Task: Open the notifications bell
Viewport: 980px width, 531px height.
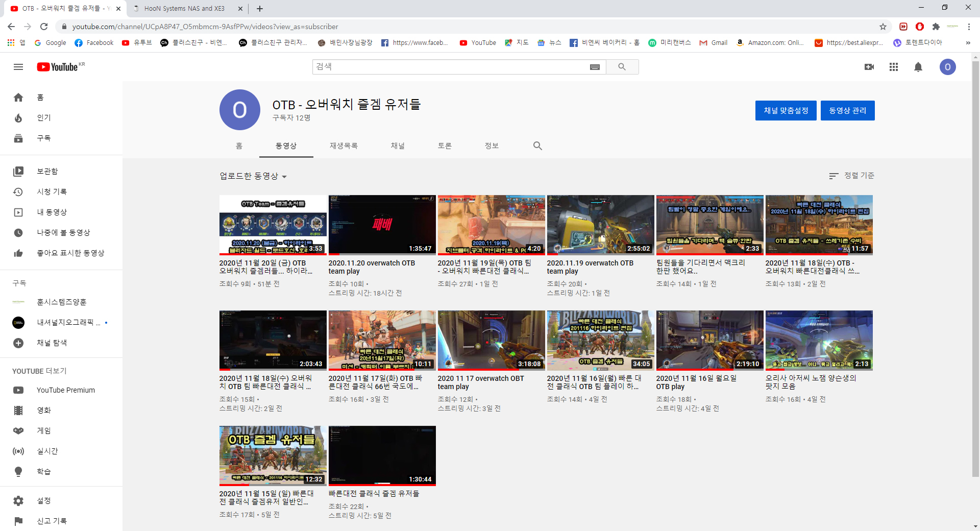Action: coord(918,67)
